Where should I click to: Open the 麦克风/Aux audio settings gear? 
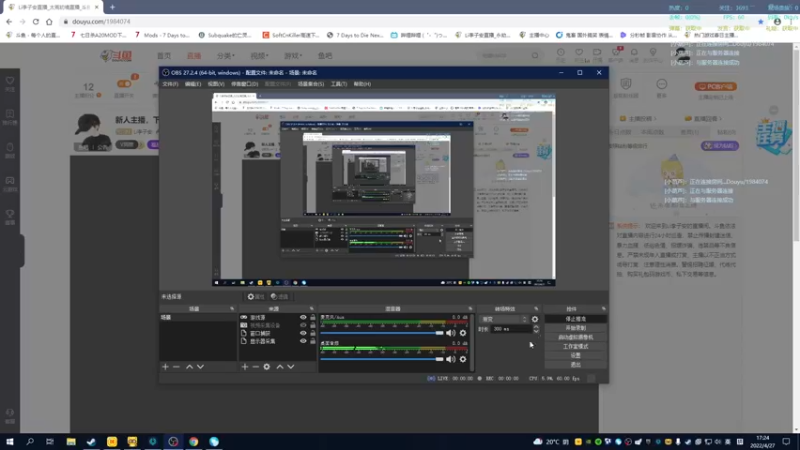point(463,333)
